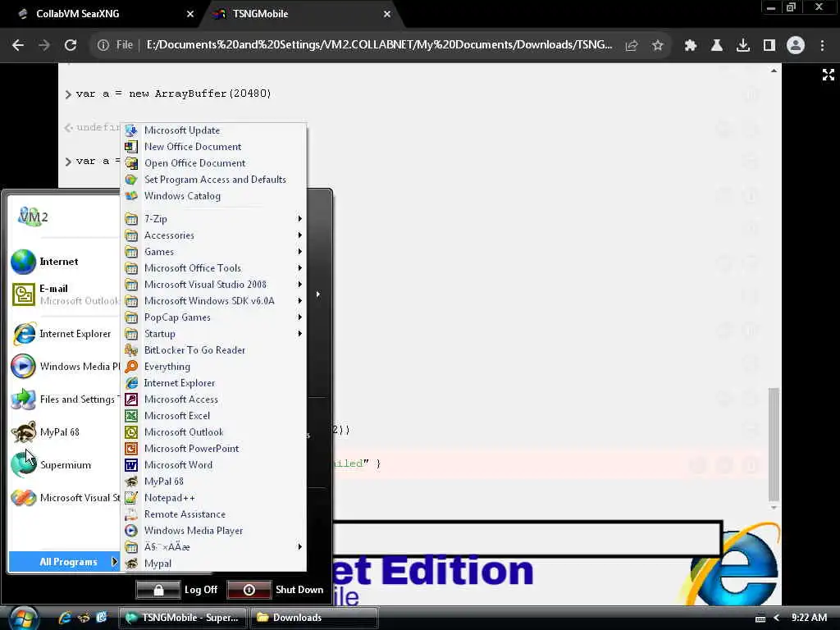Open the browser profile avatar

point(796,46)
